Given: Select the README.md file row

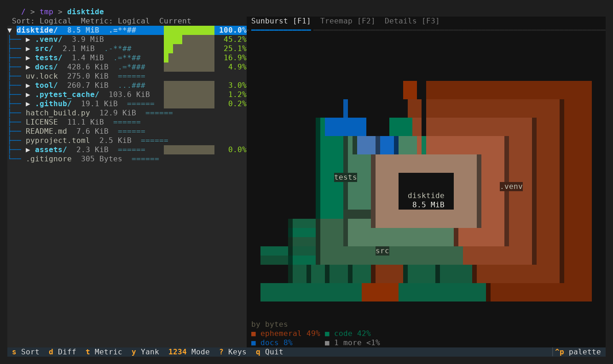Looking at the screenshot, I should point(127,131).
